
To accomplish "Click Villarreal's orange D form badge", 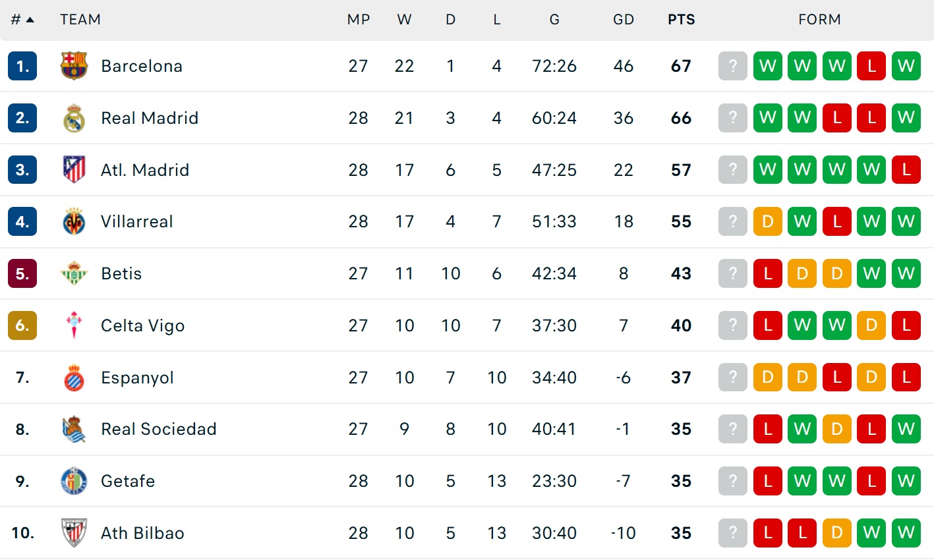I will click(x=767, y=222).
